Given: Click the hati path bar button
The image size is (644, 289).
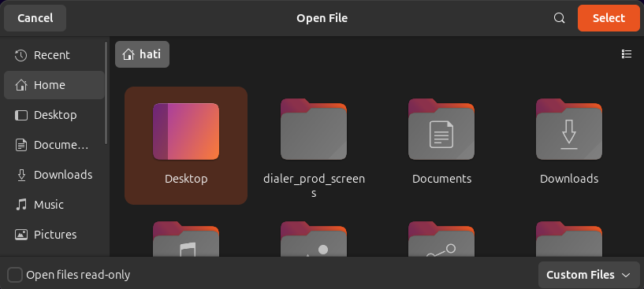Looking at the screenshot, I should click(142, 54).
